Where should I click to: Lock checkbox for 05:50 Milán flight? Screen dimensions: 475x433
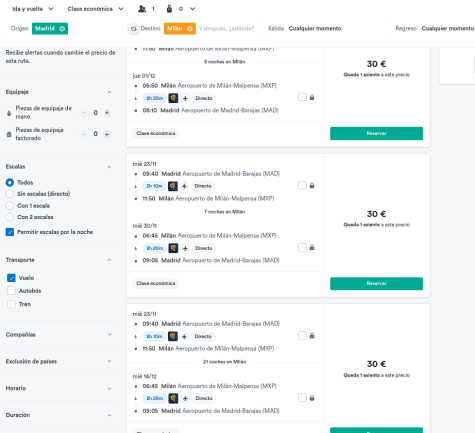(302, 97)
